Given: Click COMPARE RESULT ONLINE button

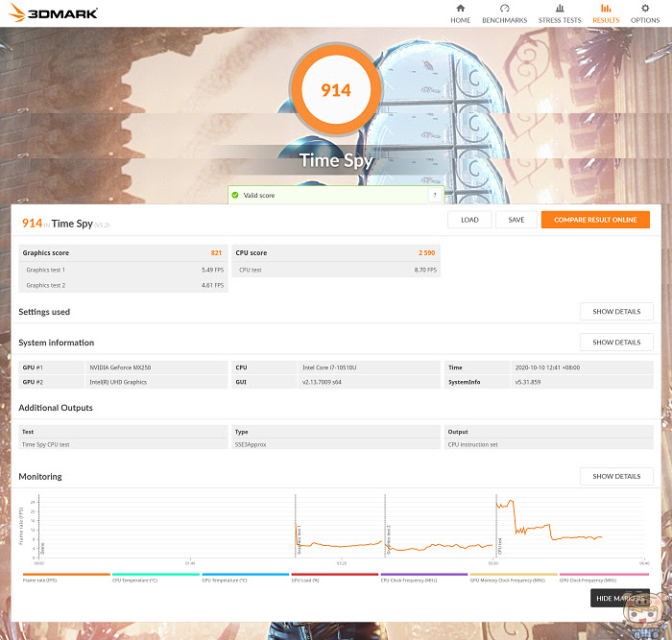Looking at the screenshot, I should pyautogui.click(x=595, y=220).
